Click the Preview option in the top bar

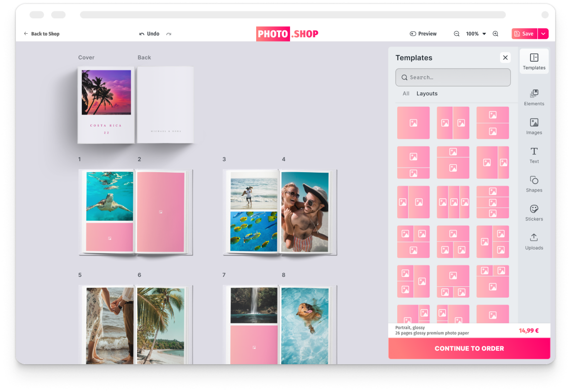423,33
